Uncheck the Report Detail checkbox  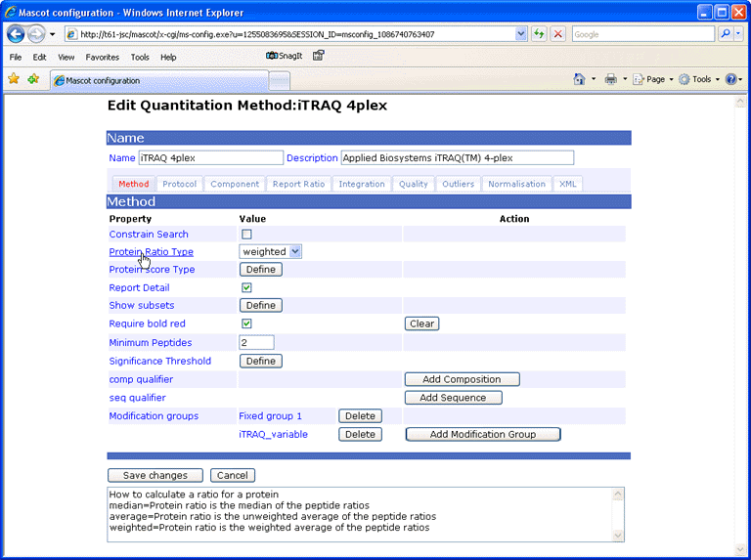(246, 288)
